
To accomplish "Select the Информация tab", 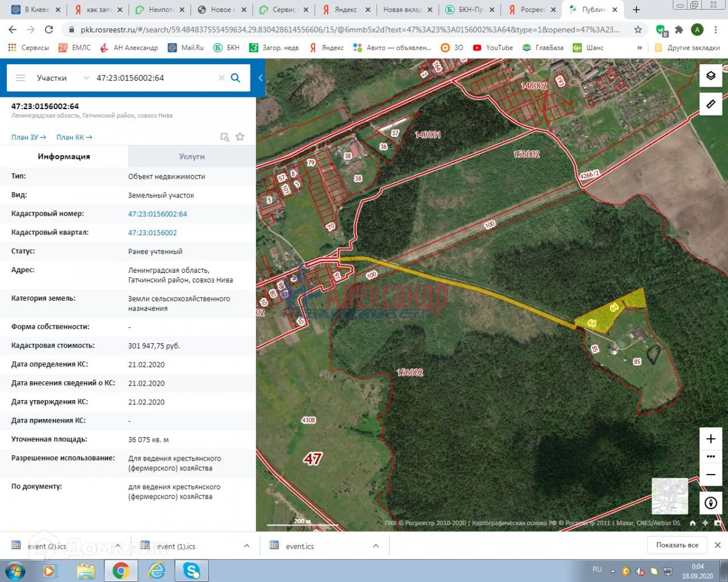I will pyautogui.click(x=64, y=156).
